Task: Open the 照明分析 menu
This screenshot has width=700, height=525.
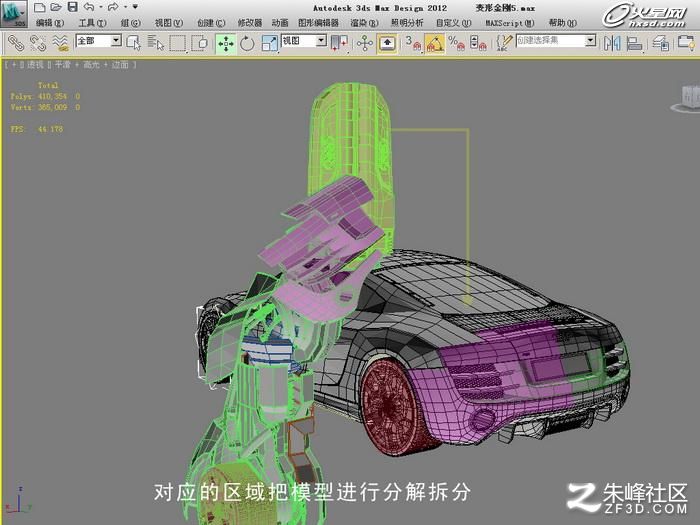Action: (x=407, y=23)
